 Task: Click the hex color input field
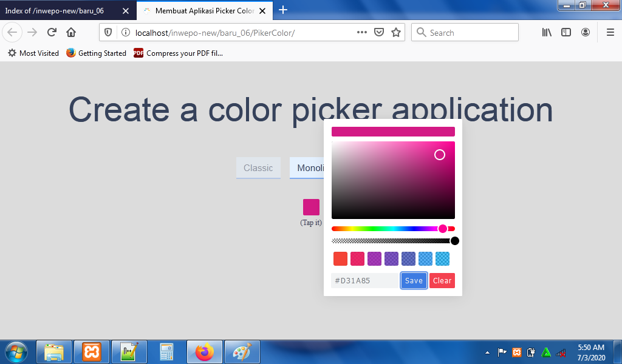click(x=364, y=280)
